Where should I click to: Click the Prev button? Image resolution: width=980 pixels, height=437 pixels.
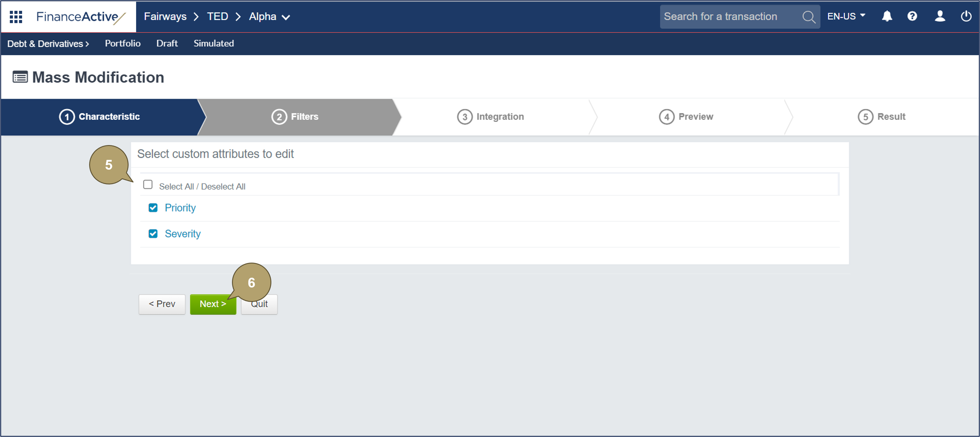(162, 304)
